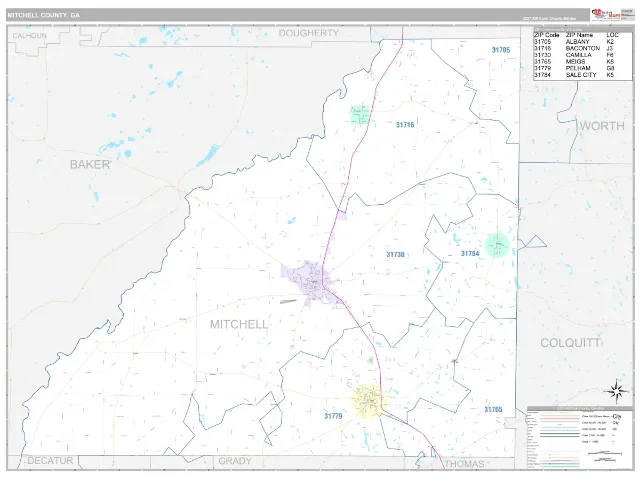640x480 pixels.
Task: Click the WORTH county label
Action: pyautogui.click(x=602, y=126)
